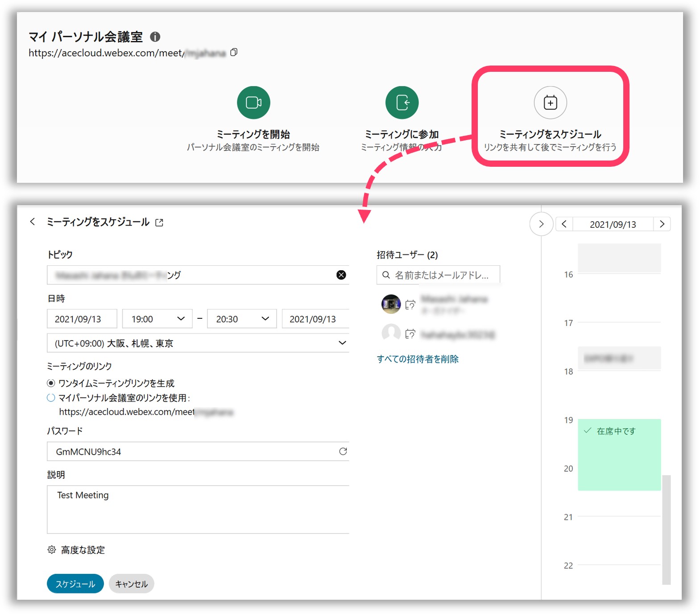Open the 20:30 end time dropdown
700x614 pixels.
[x=242, y=319]
